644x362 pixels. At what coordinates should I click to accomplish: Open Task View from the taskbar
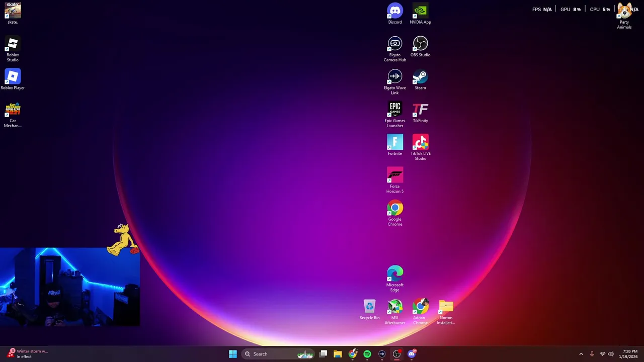(324, 354)
